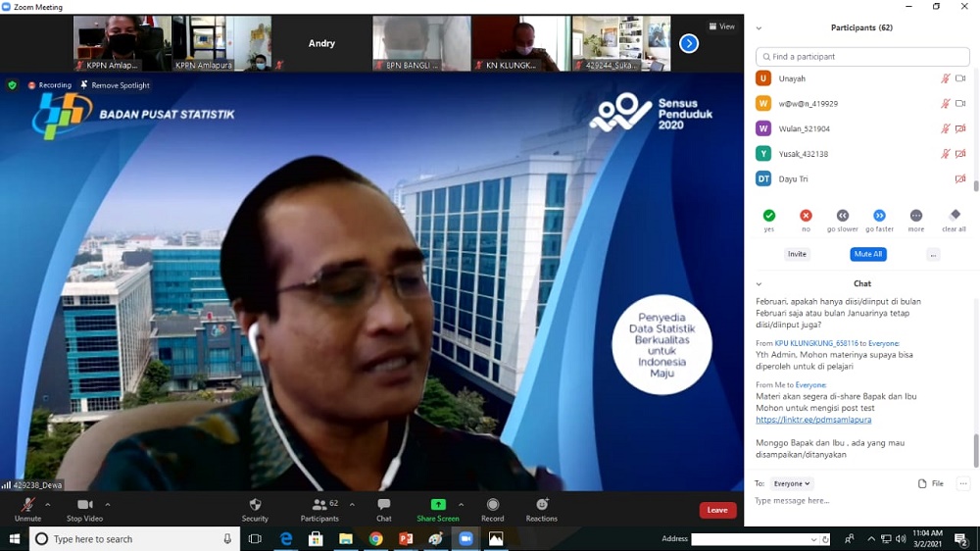Stop the video camera

[x=84, y=510]
